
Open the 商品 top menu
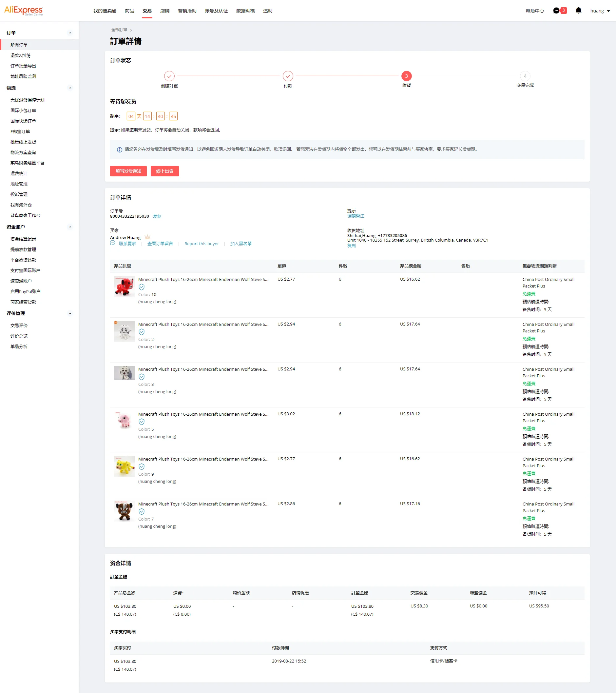click(x=129, y=11)
